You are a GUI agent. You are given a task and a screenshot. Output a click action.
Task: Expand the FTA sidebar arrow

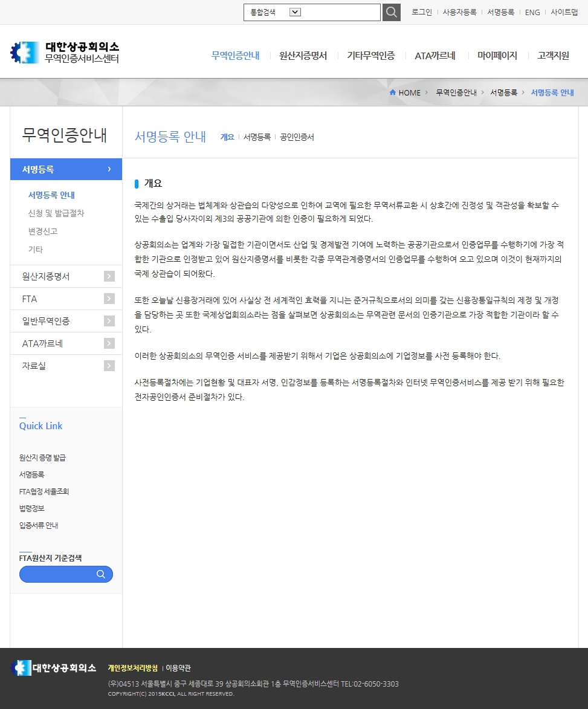pyautogui.click(x=109, y=299)
